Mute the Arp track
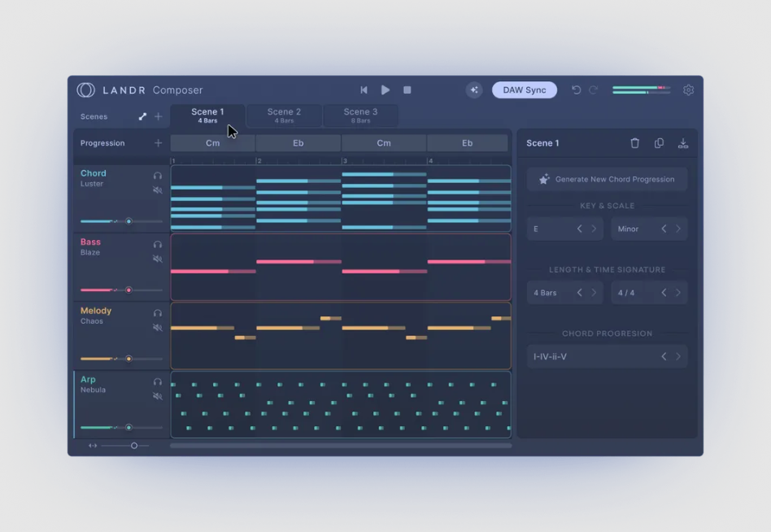The image size is (771, 532). [x=158, y=396]
